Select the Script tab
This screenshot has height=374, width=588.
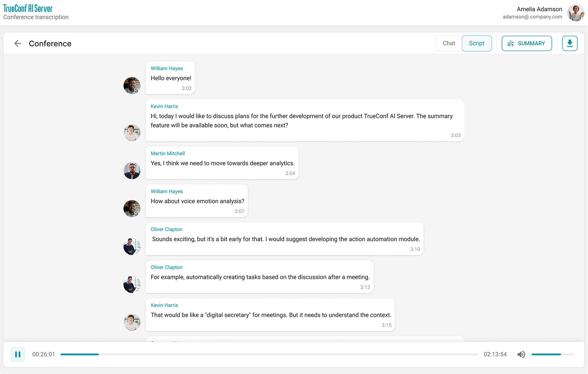pyautogui.click(x=476, y=43)
